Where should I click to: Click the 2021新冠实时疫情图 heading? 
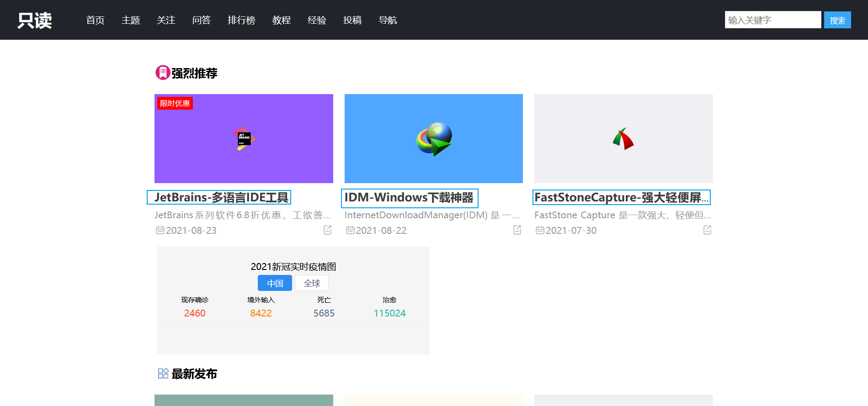coord(293,266)
